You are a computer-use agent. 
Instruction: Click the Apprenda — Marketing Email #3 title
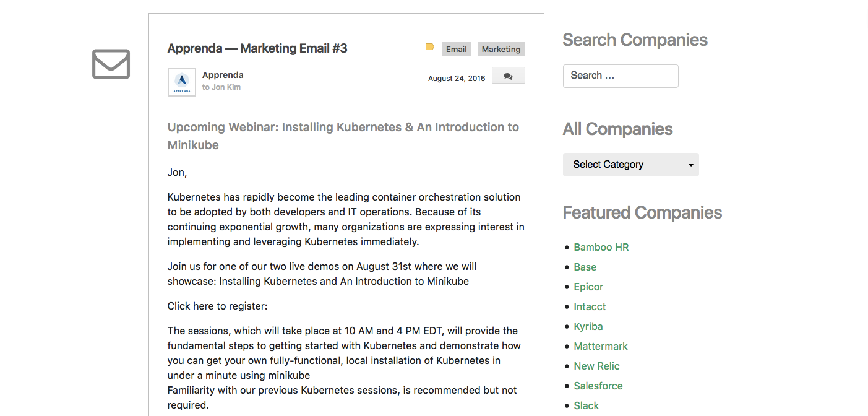(x=257, y=48)
